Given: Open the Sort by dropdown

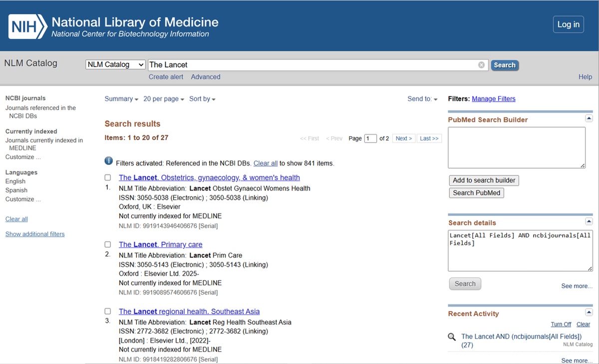Looking at the screenshot, I should [x=202, y=99].
